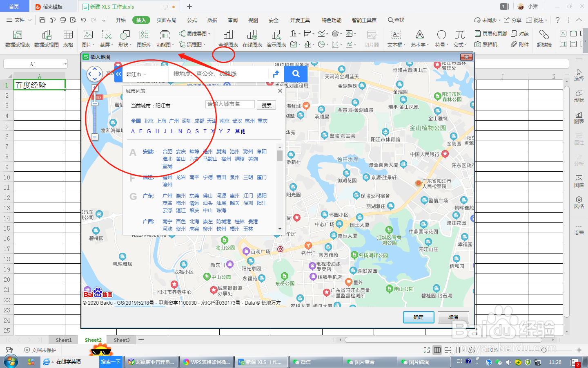The height and width of the screenshot is (368, 588).
Task: Click the 文档未保护 document protection status
Action: 40,350
